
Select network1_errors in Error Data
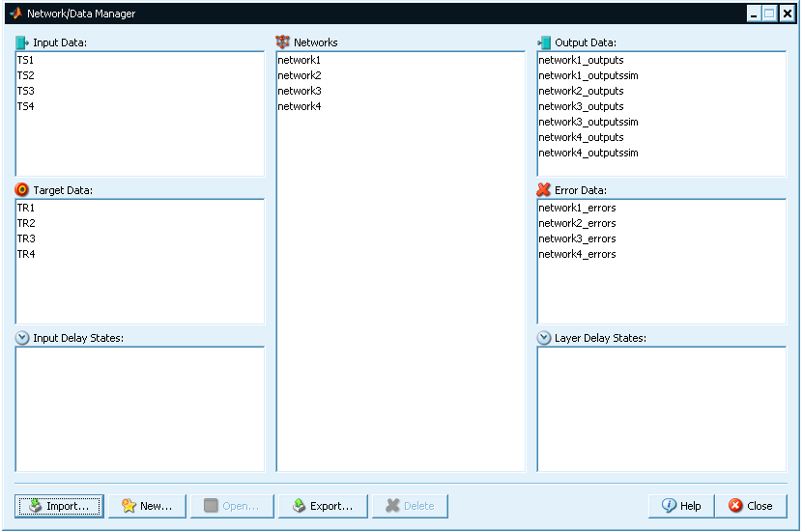661,208
